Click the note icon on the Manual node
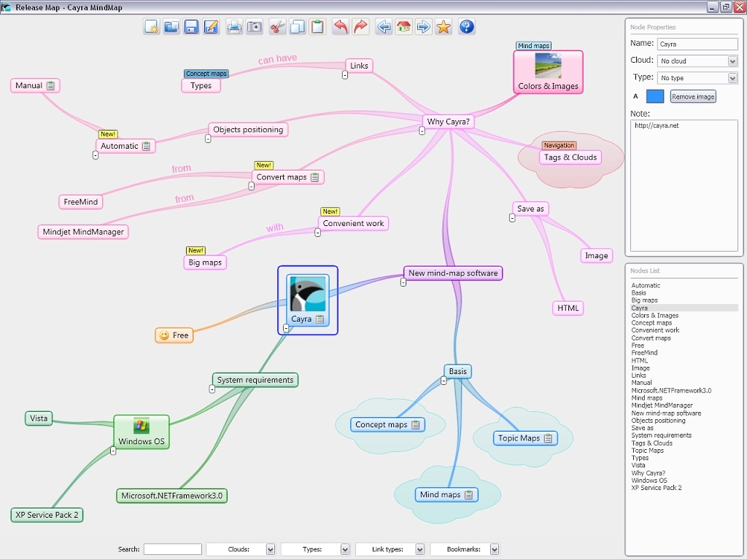 click(x=50, y=86)
